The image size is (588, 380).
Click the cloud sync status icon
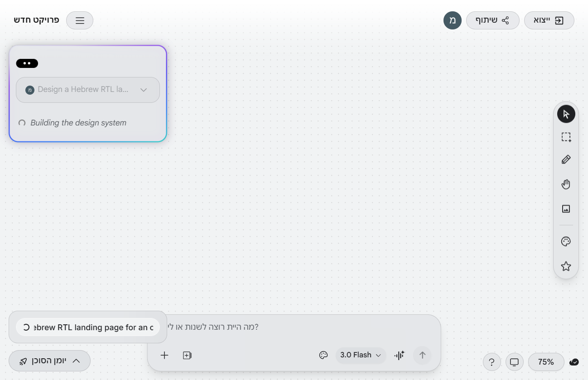coord(574,362)
